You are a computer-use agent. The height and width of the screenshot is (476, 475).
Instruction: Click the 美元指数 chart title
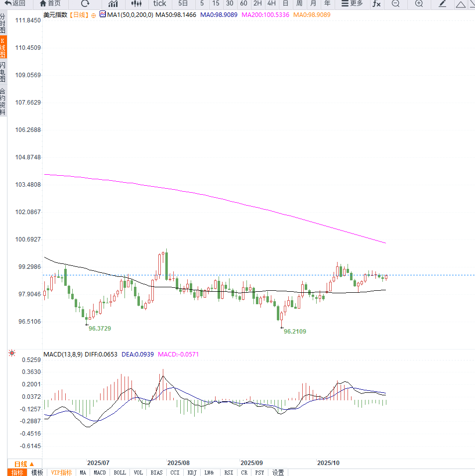pos(55,14)
